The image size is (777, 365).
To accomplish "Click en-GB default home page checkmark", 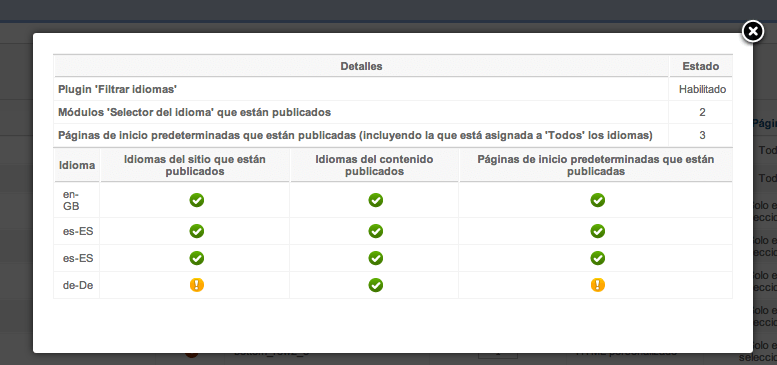I will [598, 200].
